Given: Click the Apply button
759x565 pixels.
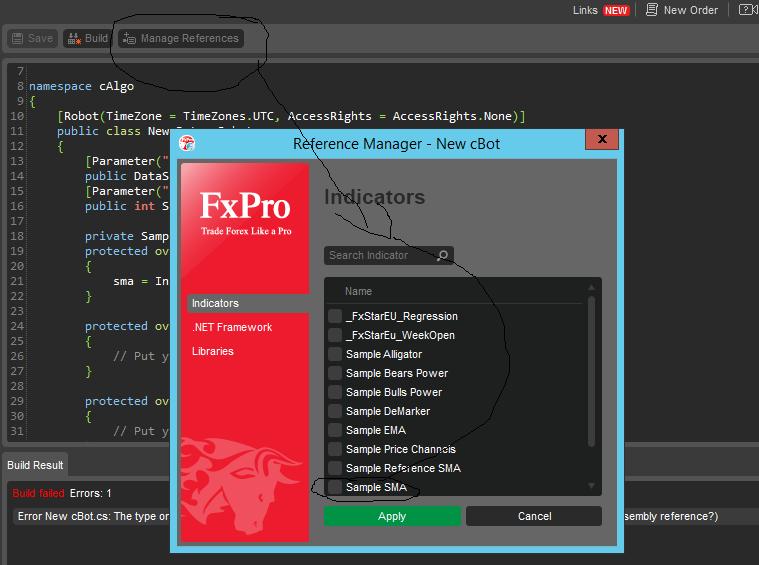Looking at the screenshot, I should tap(392, 516).
